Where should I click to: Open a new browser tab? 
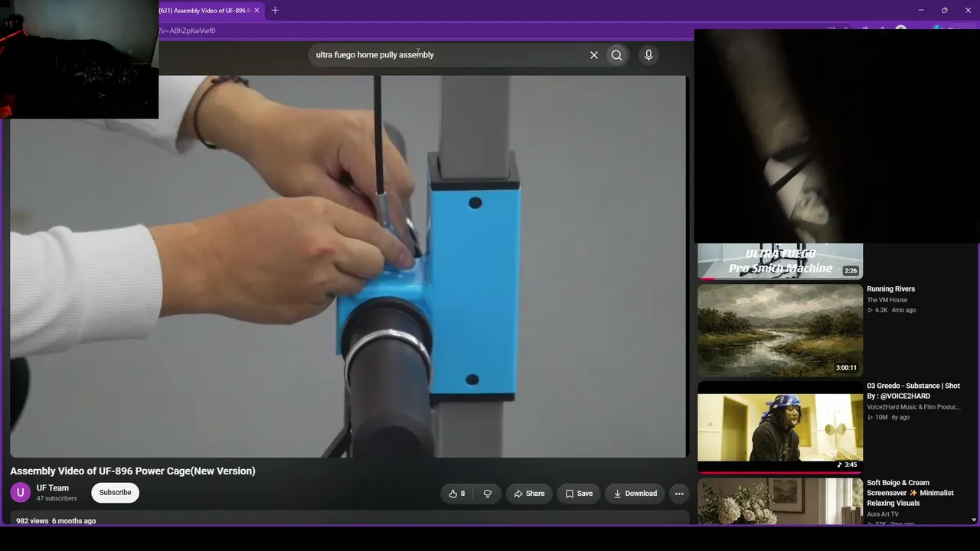(275, 10)
